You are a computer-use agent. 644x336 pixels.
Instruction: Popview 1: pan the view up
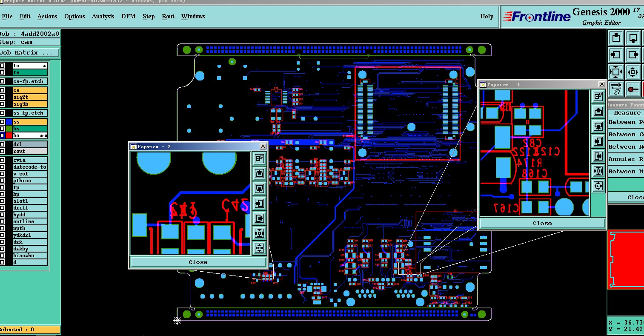tap(598, 112)
